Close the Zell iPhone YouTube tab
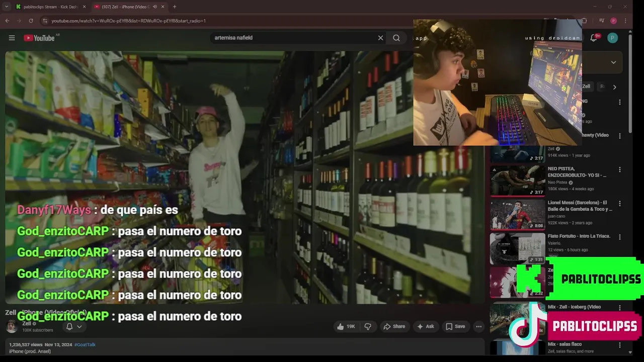The image size is (644, 362). pos(163,7)
